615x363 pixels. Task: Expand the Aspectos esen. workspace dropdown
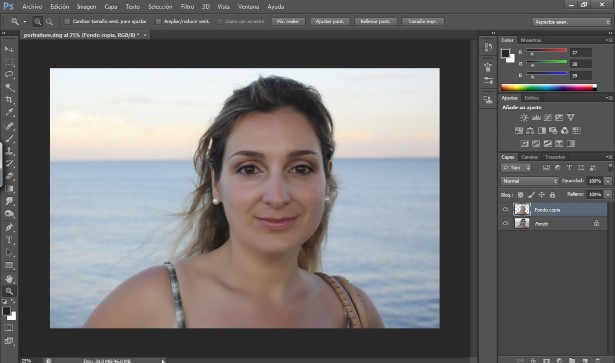[571, 22]
